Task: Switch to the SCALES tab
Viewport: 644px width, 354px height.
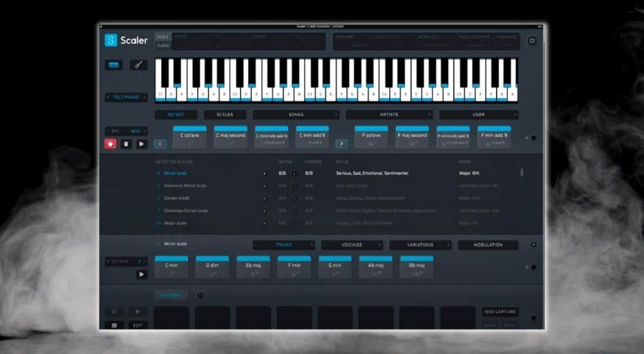Action: click(x=225, y=115)
